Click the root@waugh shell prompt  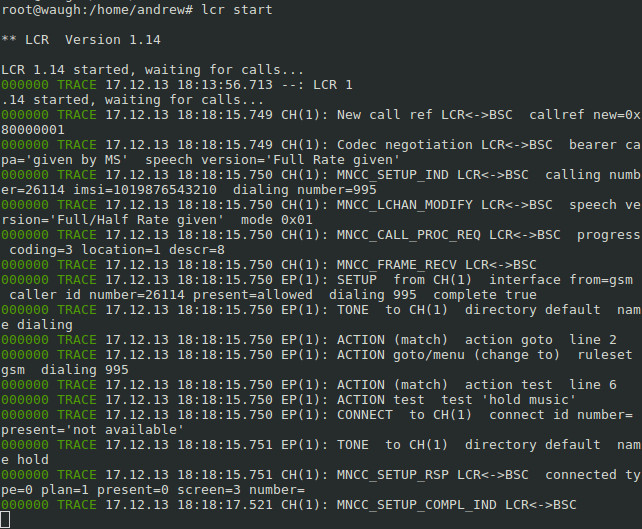click(97, 10)
